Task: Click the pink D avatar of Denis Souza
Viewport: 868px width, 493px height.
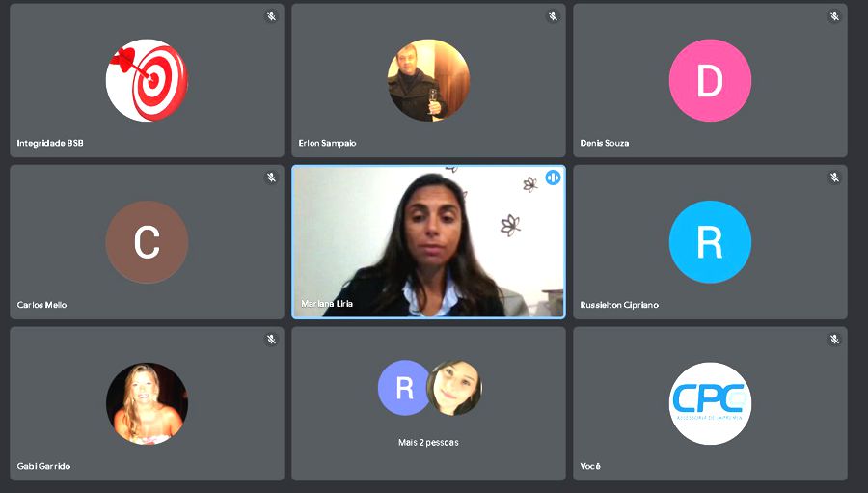Action: [710, 80]
